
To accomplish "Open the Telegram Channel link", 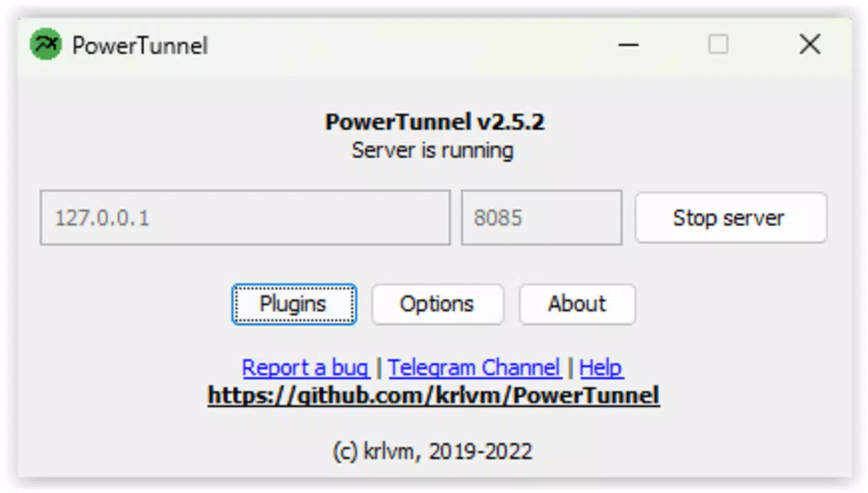I will (x=474, y=368).
